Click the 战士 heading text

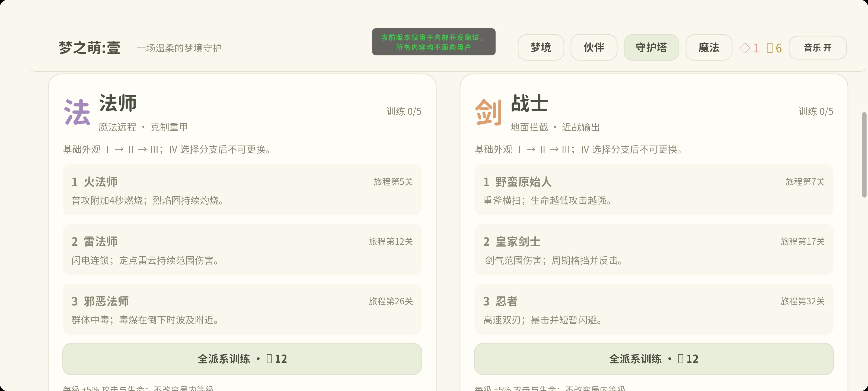(529, 103)
